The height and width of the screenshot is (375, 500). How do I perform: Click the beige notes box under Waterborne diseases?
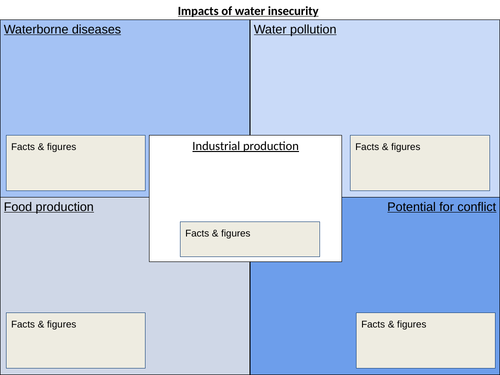(76, 163)
